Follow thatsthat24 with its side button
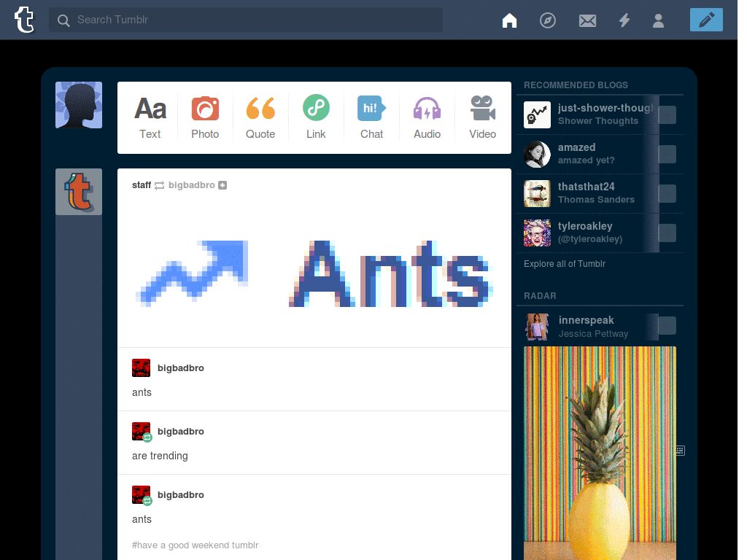Screen dimensions: 747x560 pos(667,194)
